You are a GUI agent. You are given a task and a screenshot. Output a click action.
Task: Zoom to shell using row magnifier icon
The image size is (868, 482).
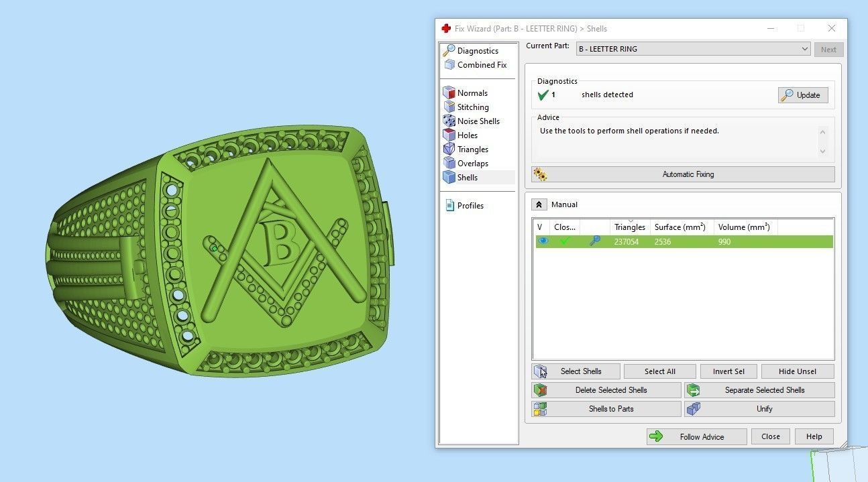pyautogui.click(x=594, y=241)
